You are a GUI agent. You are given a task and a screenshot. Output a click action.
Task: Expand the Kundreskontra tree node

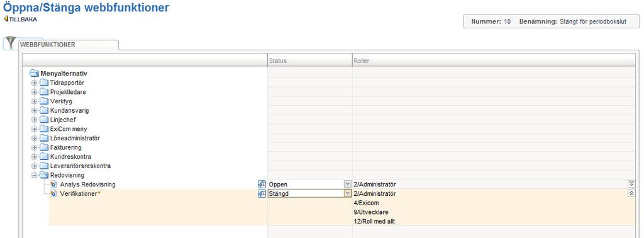click(35, 157)
